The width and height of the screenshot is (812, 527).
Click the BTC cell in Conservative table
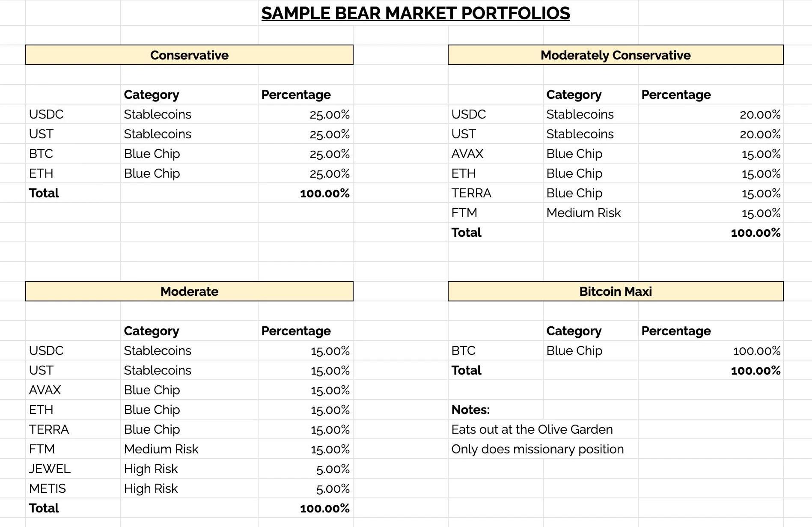point(41,154)
